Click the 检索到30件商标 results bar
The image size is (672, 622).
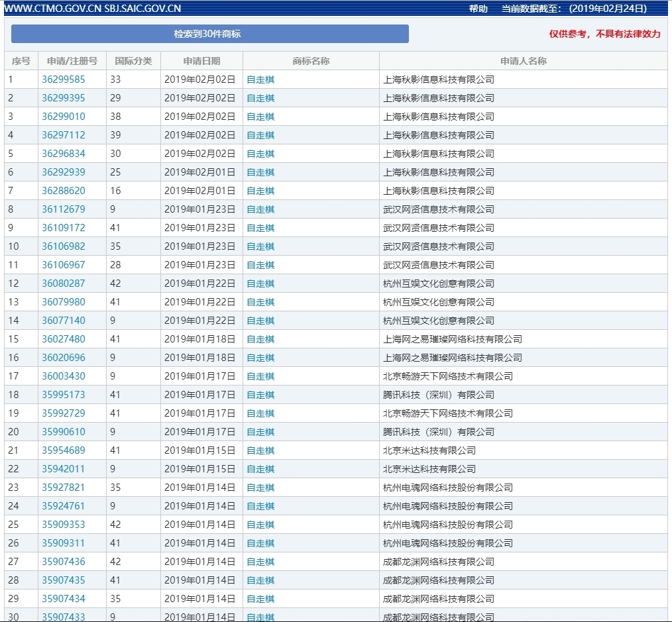point(209,34)
